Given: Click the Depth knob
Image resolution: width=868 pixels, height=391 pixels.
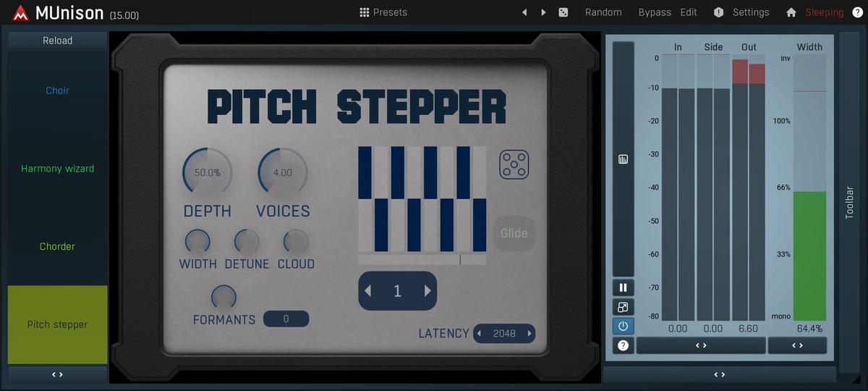Looking at the screenshot, I should [207, 172].
